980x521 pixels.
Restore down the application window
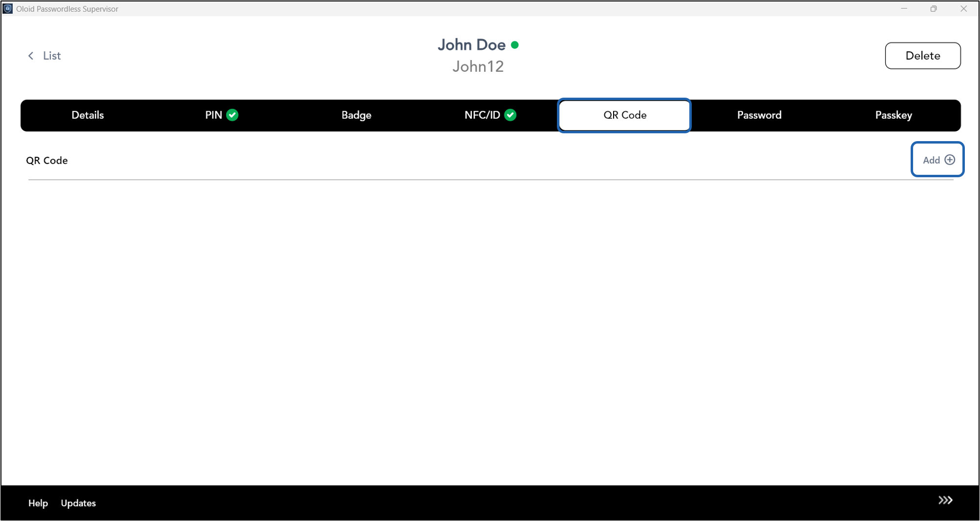tap(934, 9)
